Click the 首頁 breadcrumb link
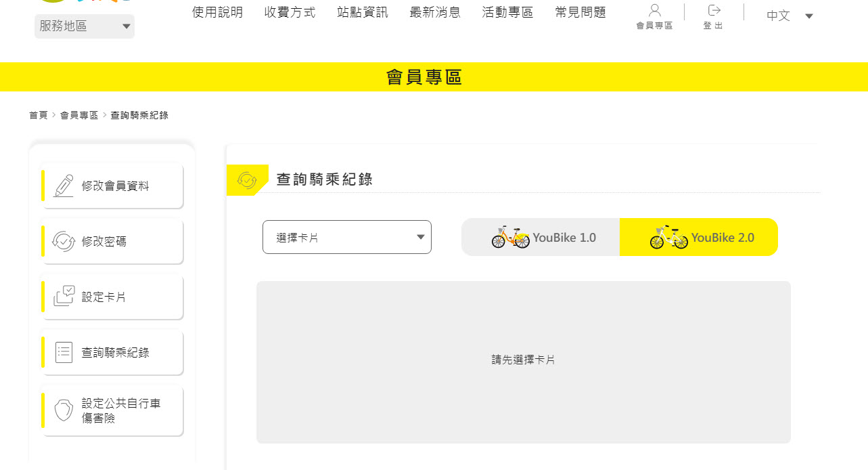This screenshot has height=470, width=868. coord(39,115)
